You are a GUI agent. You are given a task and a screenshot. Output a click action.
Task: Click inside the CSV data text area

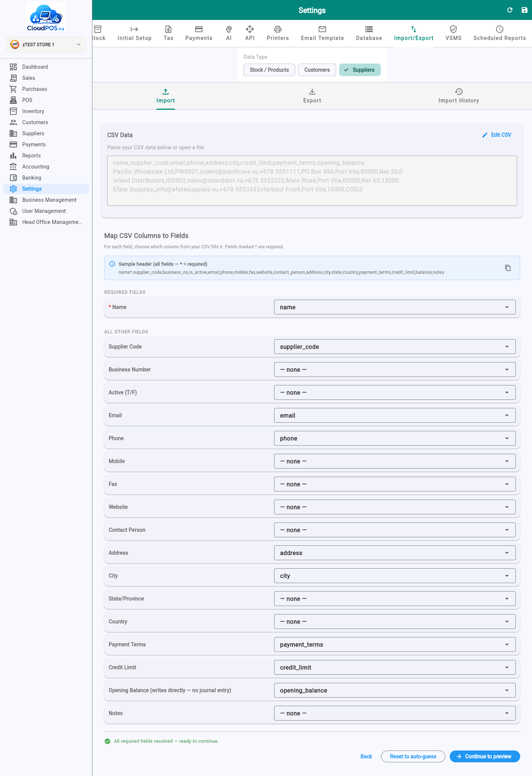312,181
